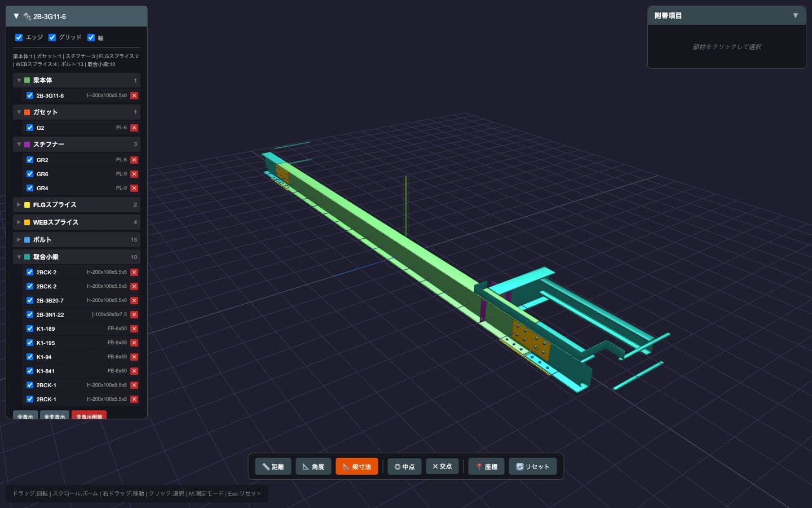Collapse the スチフナー group
812x508 pixels.
tap(19, 144)
